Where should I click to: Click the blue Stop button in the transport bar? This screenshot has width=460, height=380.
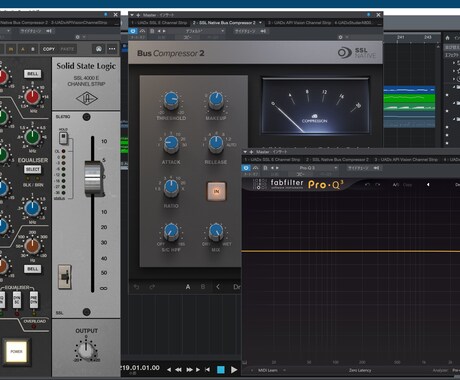point(221,369)
